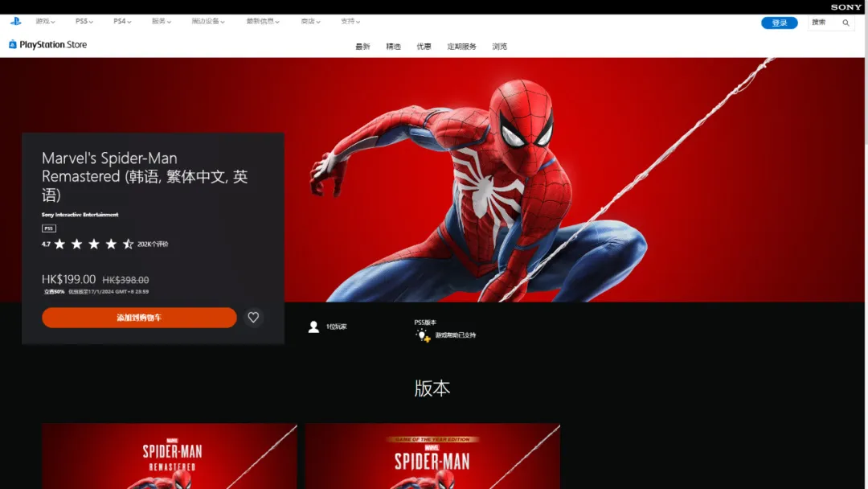Click the 4.7 rating score
This screenshot has height=489, width=868.
pos(46,244)
